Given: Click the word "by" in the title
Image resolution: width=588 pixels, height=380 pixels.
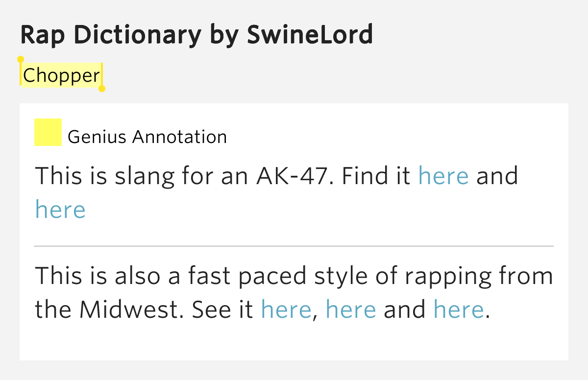Looking at the screenshot, I should pyautogui.click(x=224, y=35).
